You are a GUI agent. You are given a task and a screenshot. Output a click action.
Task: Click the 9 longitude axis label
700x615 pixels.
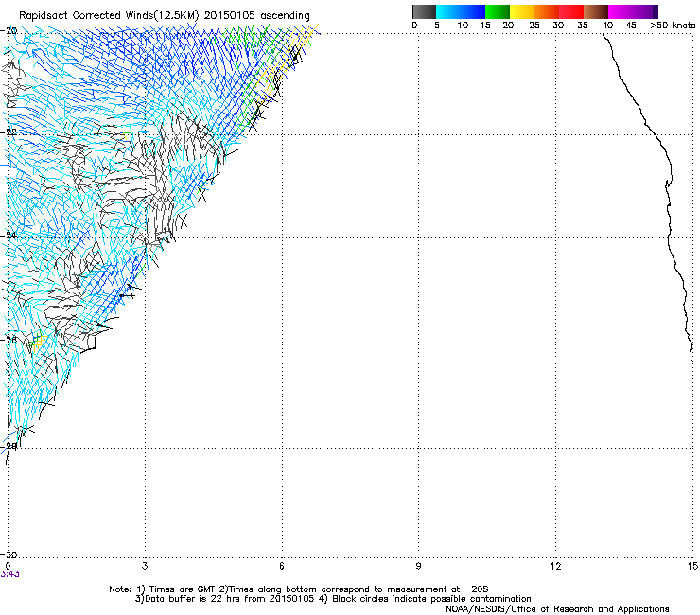click(418, 566)
